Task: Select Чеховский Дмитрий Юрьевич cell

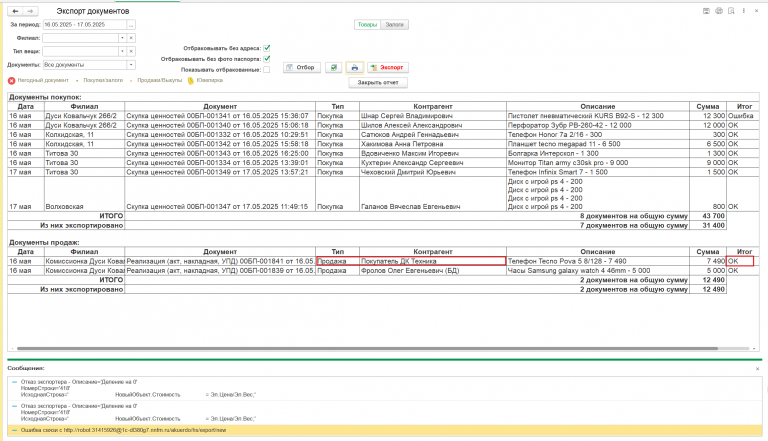Action: [432, 172]
